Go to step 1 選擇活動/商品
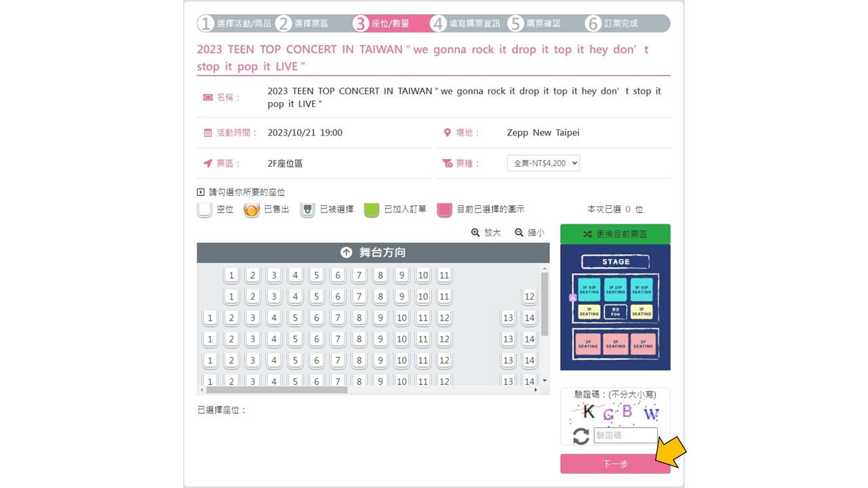This screenshot has height=488, width=868. pos(235,24)
